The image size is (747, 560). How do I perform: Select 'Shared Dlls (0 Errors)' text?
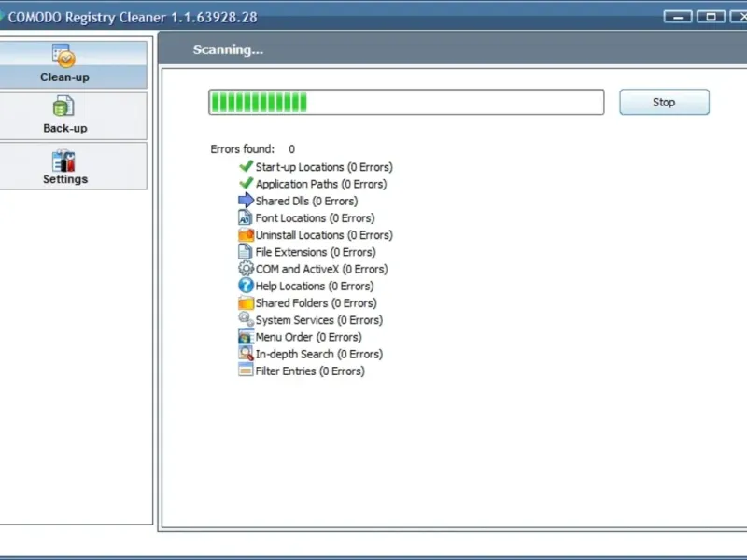click(x=306, y=201)
